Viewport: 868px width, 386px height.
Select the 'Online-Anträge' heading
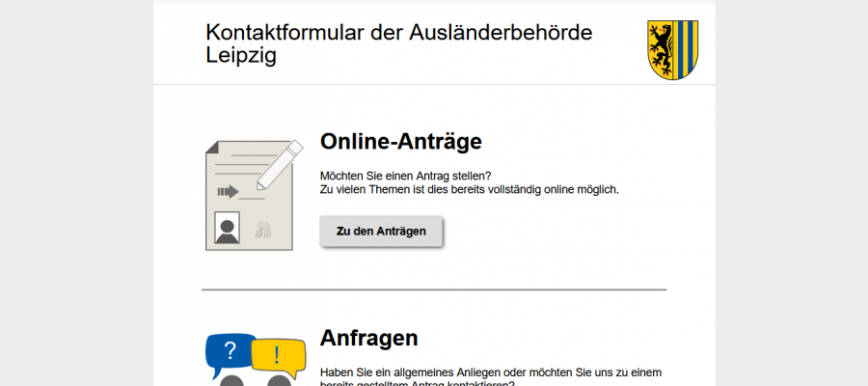click(401, 142)
